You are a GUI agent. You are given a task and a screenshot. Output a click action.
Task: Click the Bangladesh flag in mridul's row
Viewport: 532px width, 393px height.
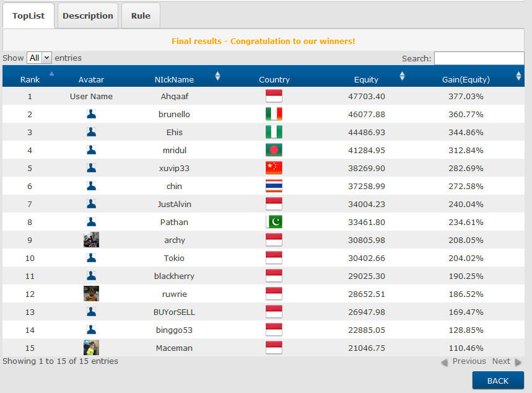[x=274, y=150]
